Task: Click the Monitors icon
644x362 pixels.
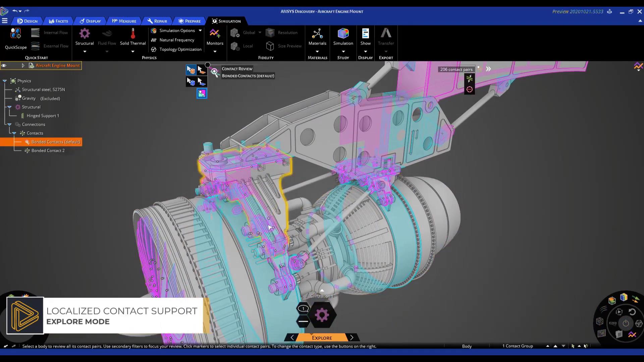Action: coord(215,33)
